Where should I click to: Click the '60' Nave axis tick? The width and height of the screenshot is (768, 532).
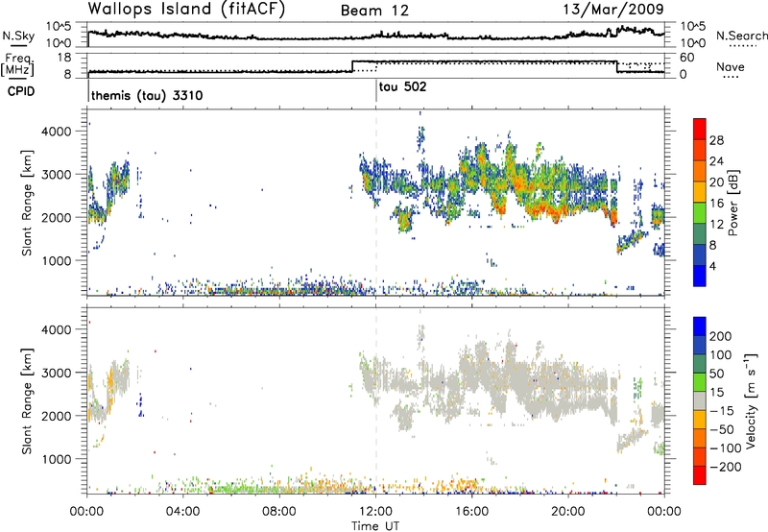coord(687,58)
